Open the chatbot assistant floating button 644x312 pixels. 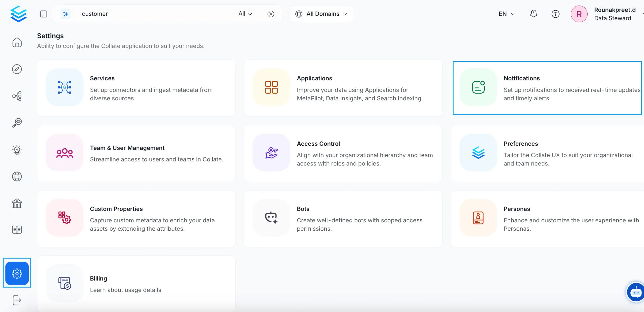pos(636,292)
